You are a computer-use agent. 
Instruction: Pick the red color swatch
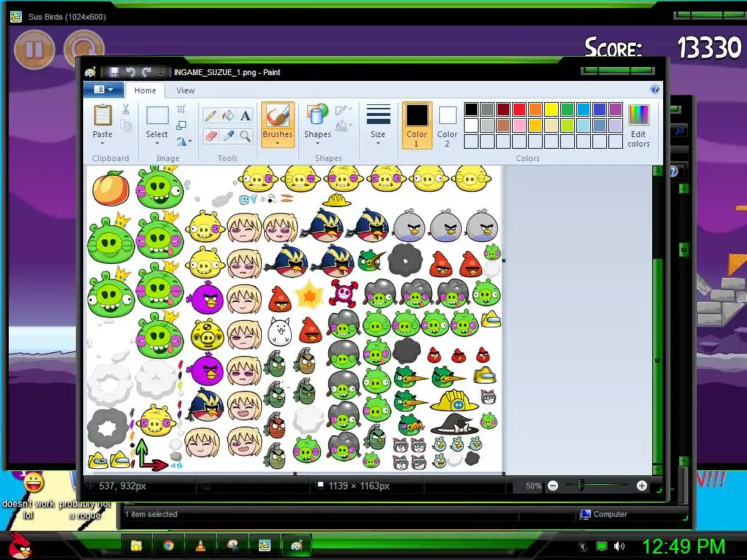(x=519, y=109)
